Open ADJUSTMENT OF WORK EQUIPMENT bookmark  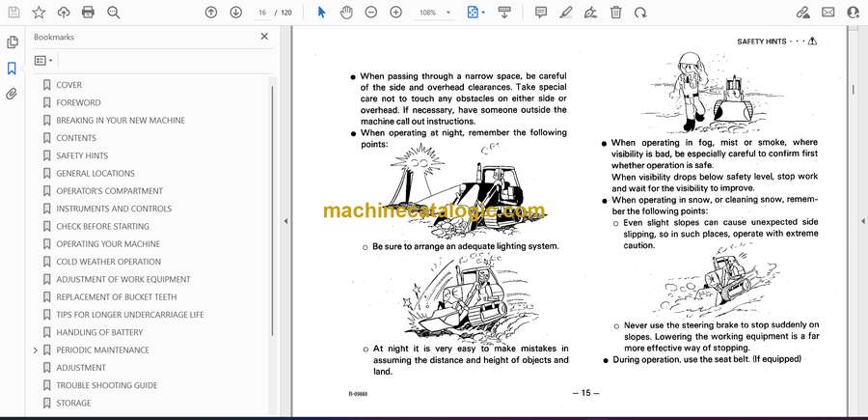click(122, 279)
